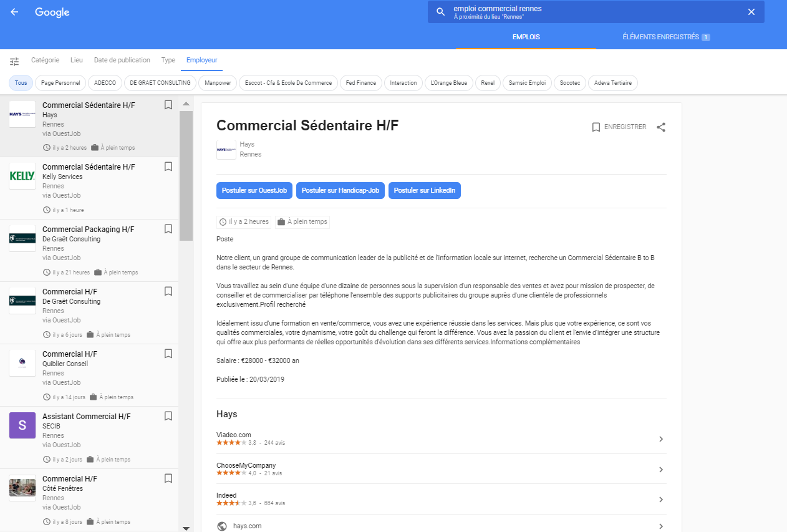Click the share icon for Commercial Sédentaire H/F

(x=660, y=127)
